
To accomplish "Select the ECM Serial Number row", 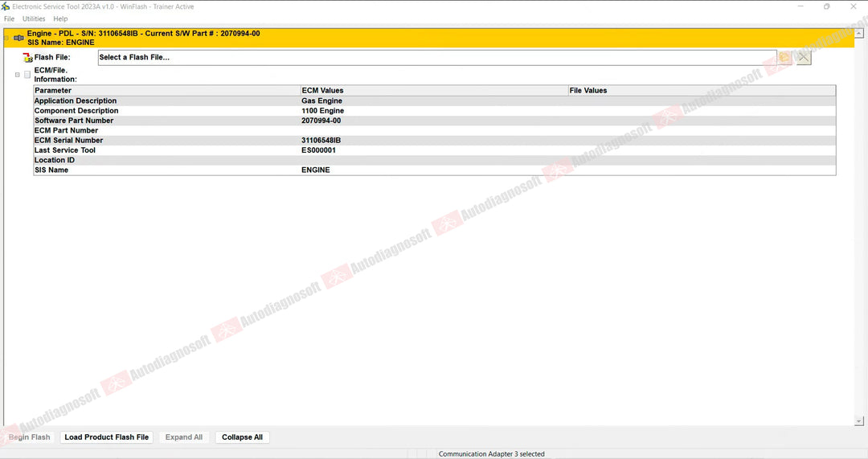I will [x=435, y=141].
